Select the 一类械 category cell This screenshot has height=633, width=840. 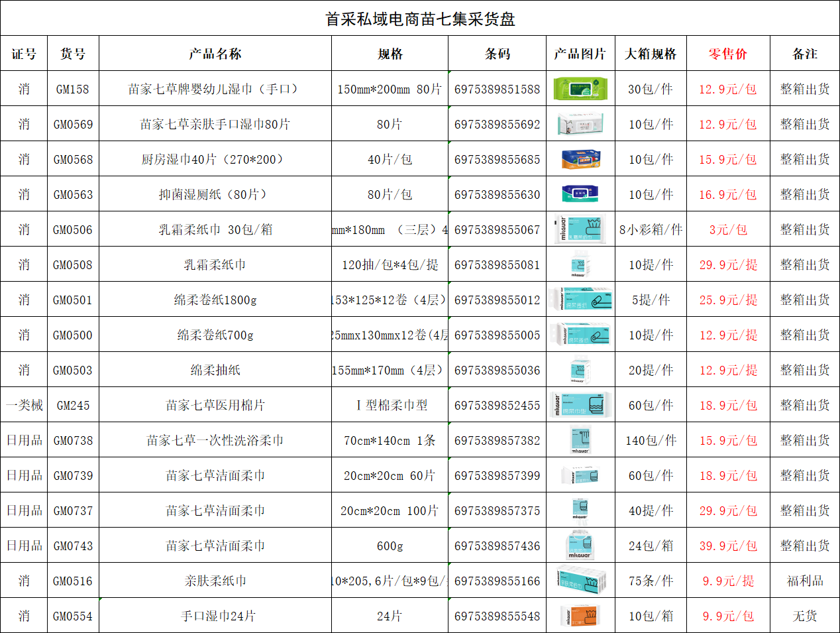24,405
